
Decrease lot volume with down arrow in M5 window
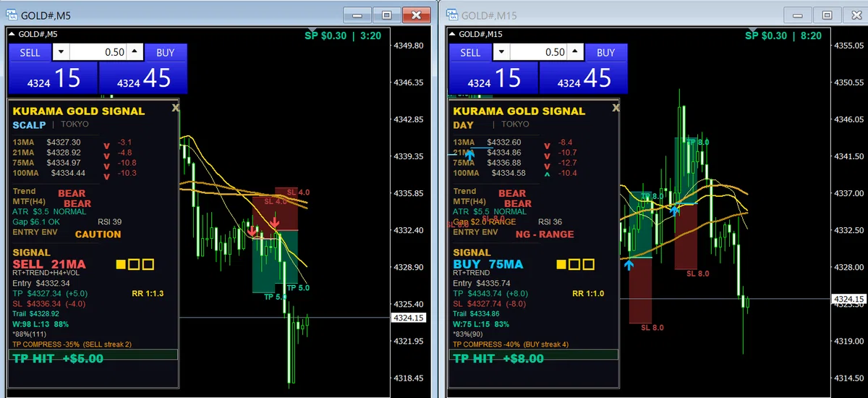pyautogui.click(x=61, y=52)
